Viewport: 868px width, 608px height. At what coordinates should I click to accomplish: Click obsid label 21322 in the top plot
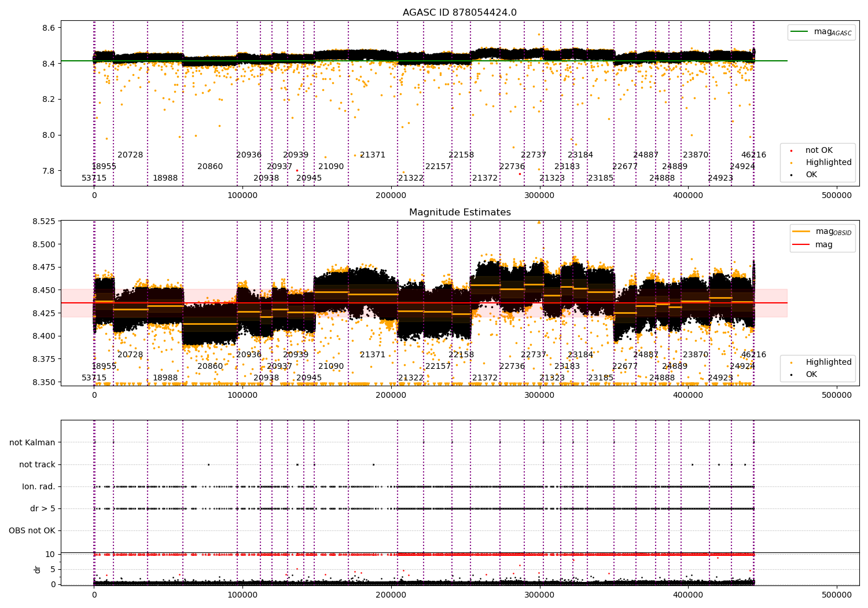(x=411, y=178)
